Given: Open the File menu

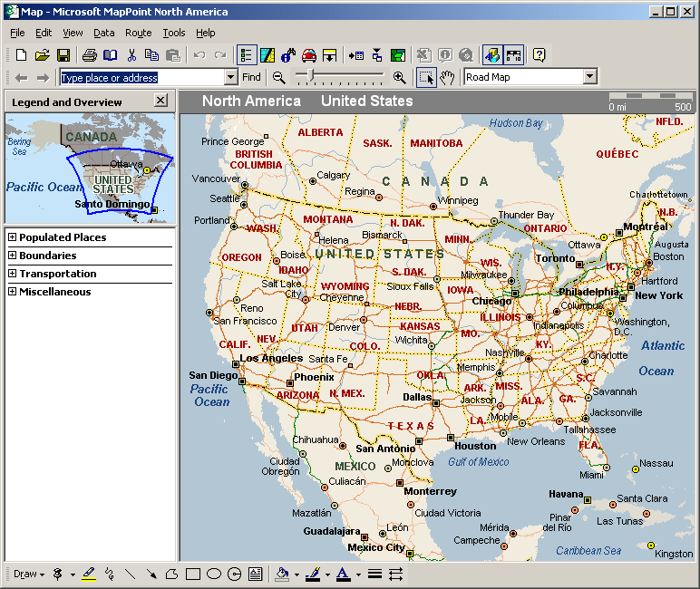Looking at the screenshot, I should point(17,33).
